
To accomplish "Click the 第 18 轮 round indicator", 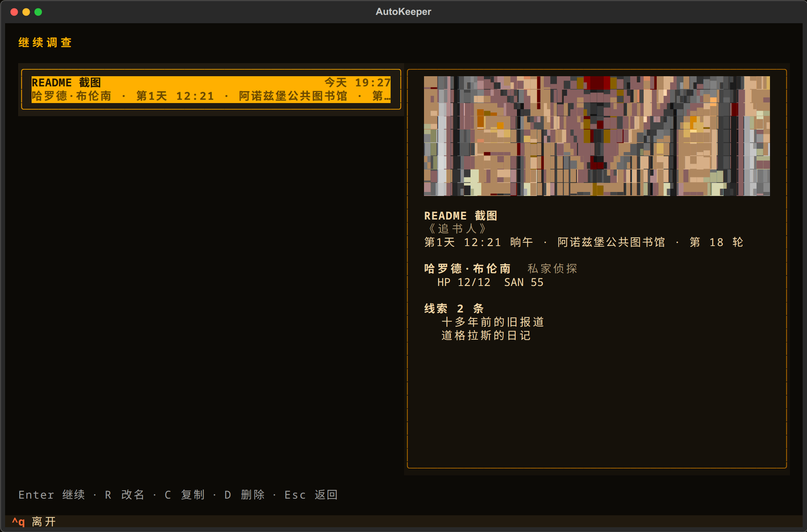I will click(x=716, y=242).
